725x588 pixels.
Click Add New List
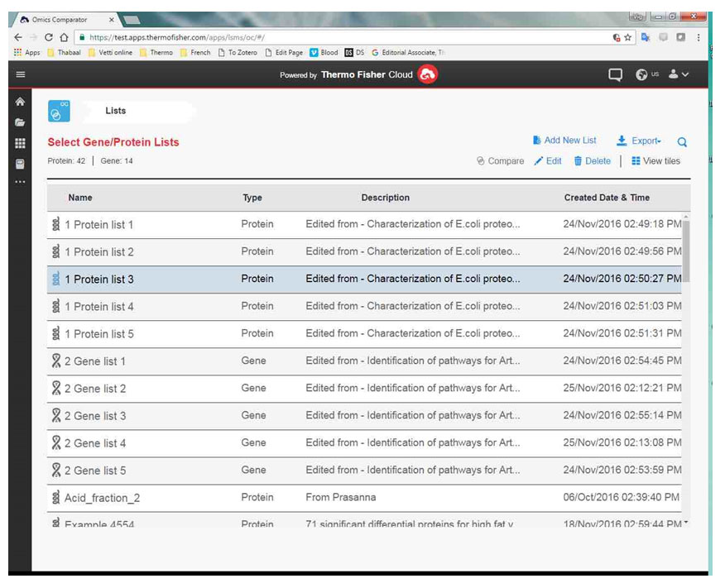tap(564, 140)
